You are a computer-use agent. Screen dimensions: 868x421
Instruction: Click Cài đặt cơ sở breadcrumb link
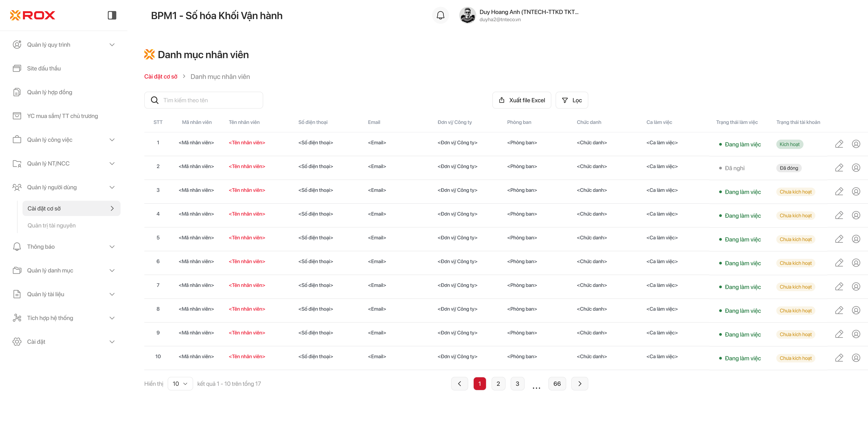[x=161, y=77]
